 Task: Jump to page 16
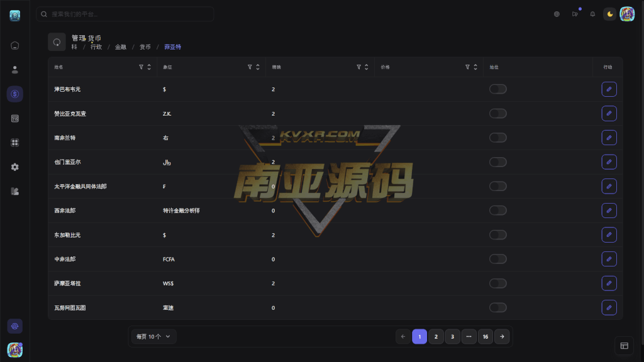coord(485,337)
